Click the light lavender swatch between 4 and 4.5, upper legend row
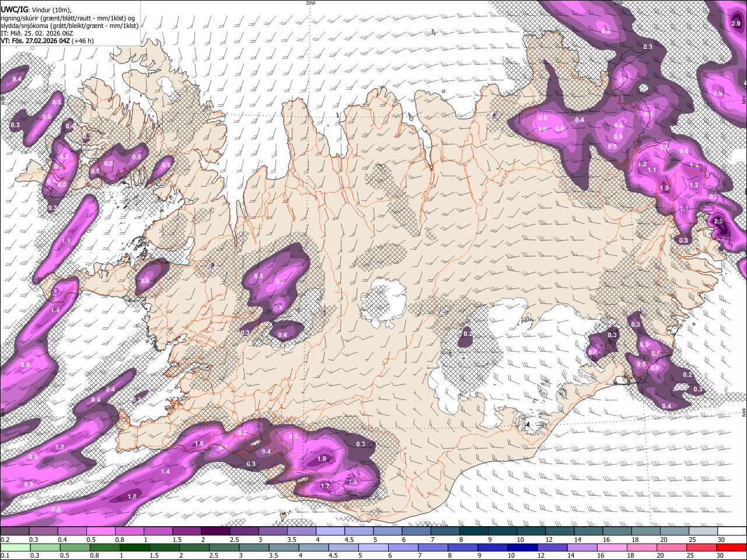747x560 pixels. [x=330, y=531]
